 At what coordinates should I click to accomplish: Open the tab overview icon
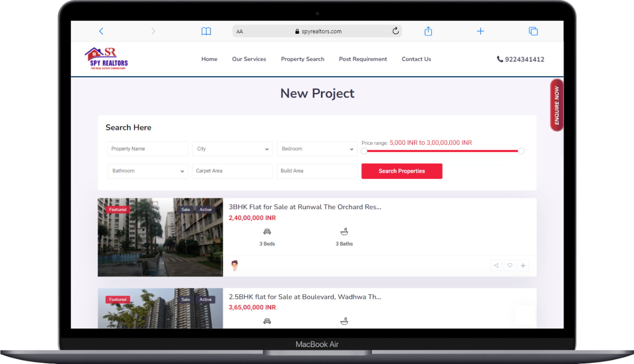(533, 31)
